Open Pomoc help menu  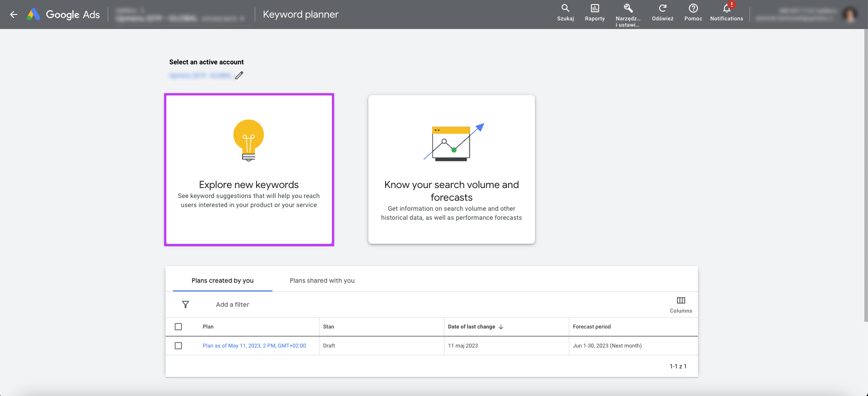coord(693,13)
